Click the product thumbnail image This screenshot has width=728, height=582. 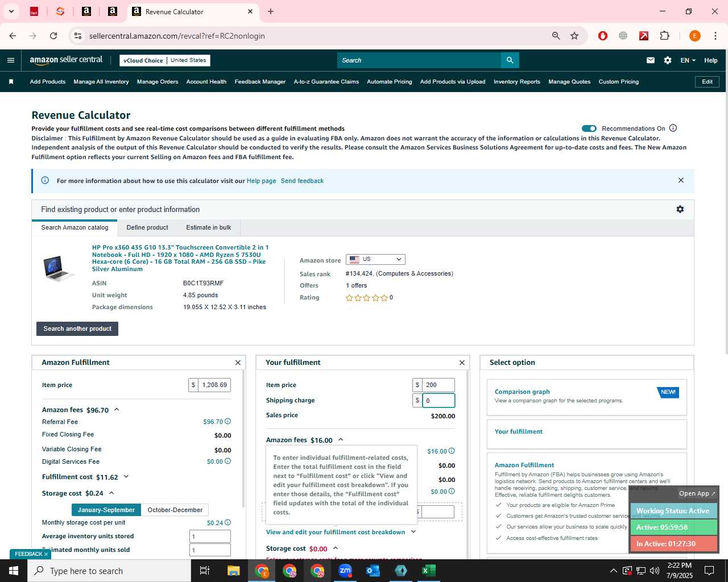tap(59, 268)
